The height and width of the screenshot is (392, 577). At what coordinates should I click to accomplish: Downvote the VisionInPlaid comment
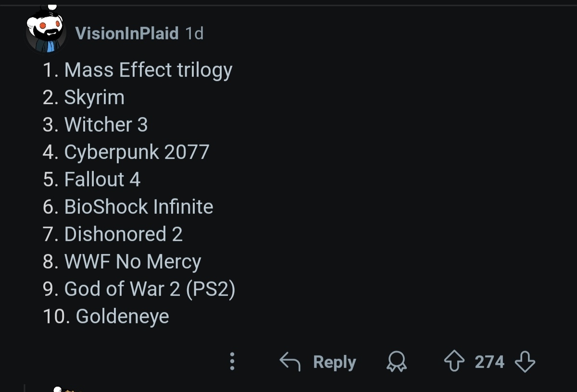click(x=525, y=362)
